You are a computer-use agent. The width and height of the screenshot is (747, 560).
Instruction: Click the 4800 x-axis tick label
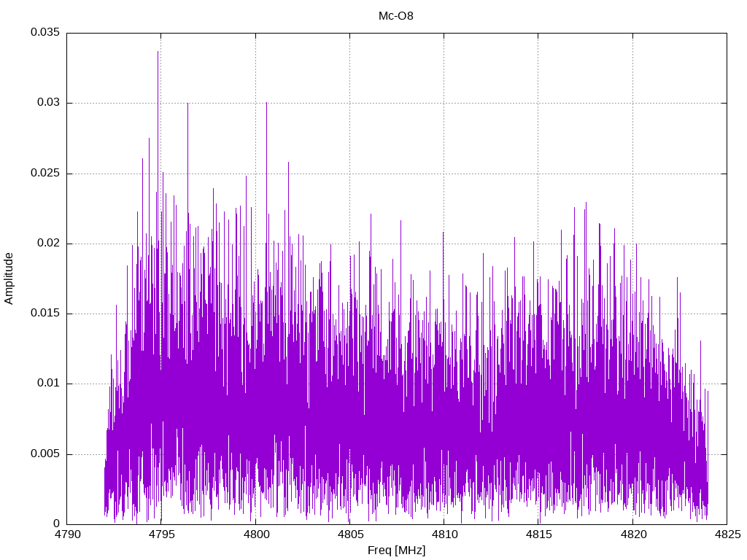coord(256,534)
